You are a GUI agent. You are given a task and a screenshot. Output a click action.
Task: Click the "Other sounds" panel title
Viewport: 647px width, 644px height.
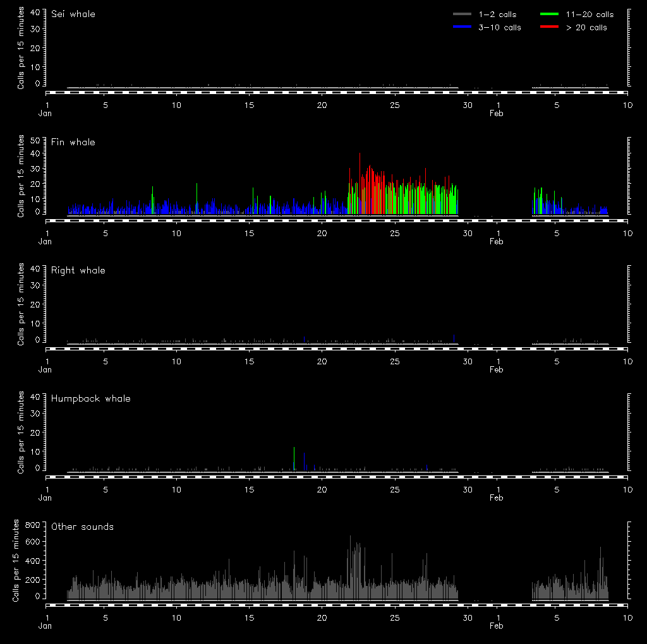[83, 527]
